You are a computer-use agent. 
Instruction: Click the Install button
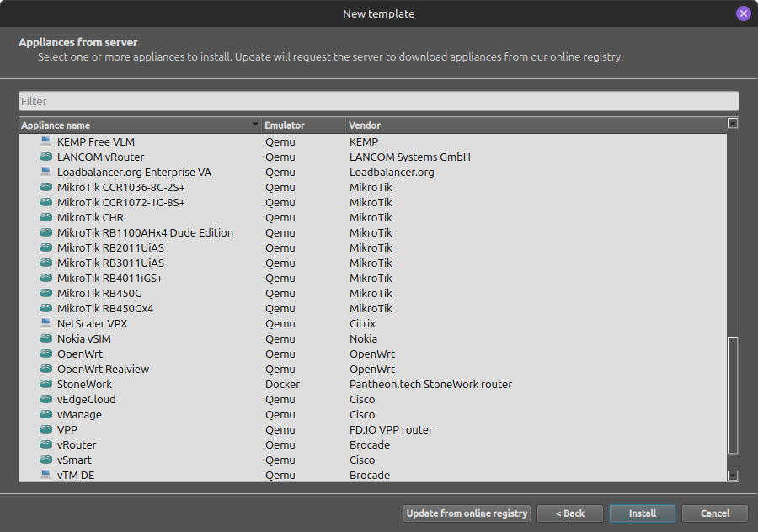click(x=643, y=513)
